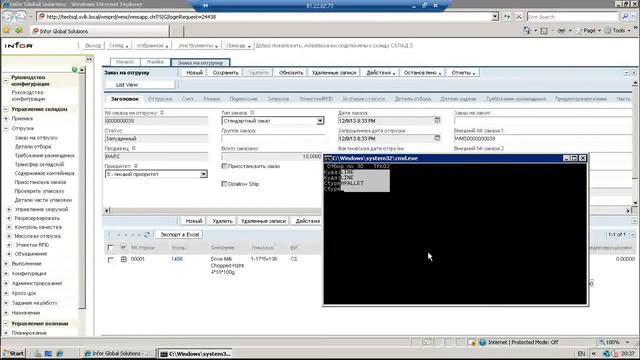This screenshot has height=360, width=640.
Task: Click Экспорт в Excel button
Action: click(x=180, y=235)
